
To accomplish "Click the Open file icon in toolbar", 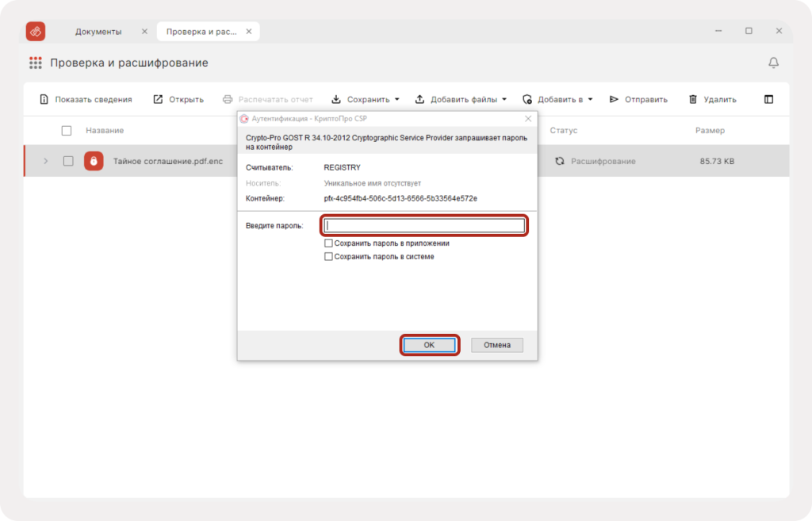I will tap(158, 99).
